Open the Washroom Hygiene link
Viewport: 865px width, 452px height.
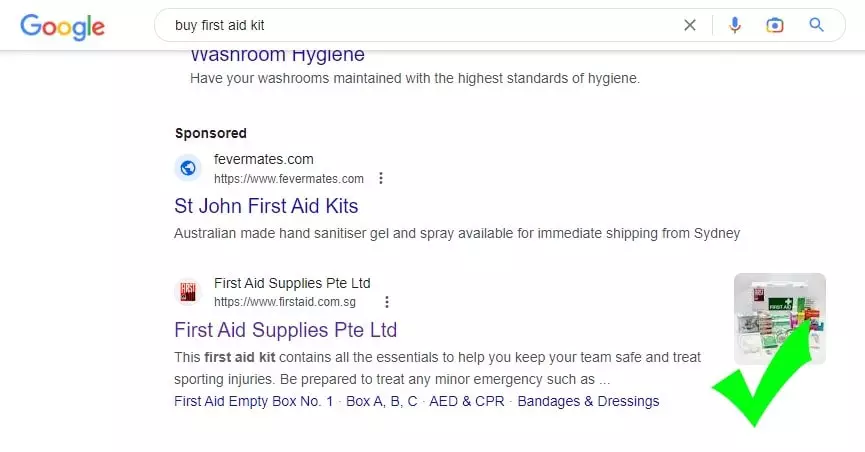coord(277,55)
